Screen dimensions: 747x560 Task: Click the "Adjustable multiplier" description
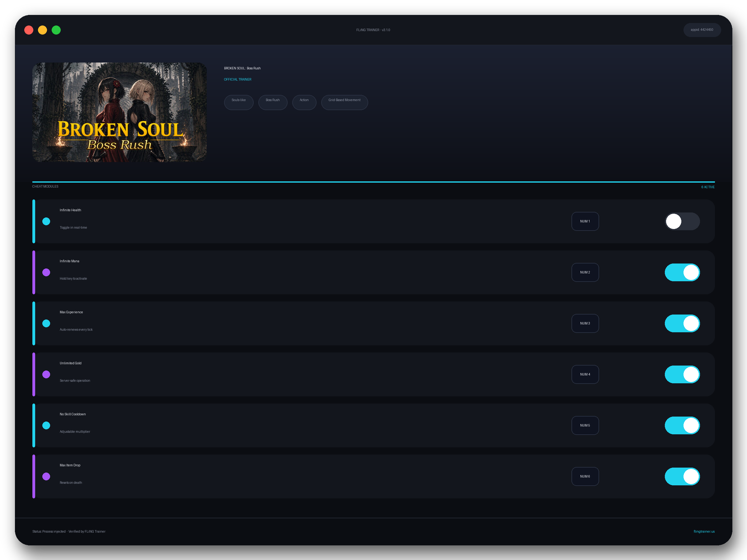75,432
